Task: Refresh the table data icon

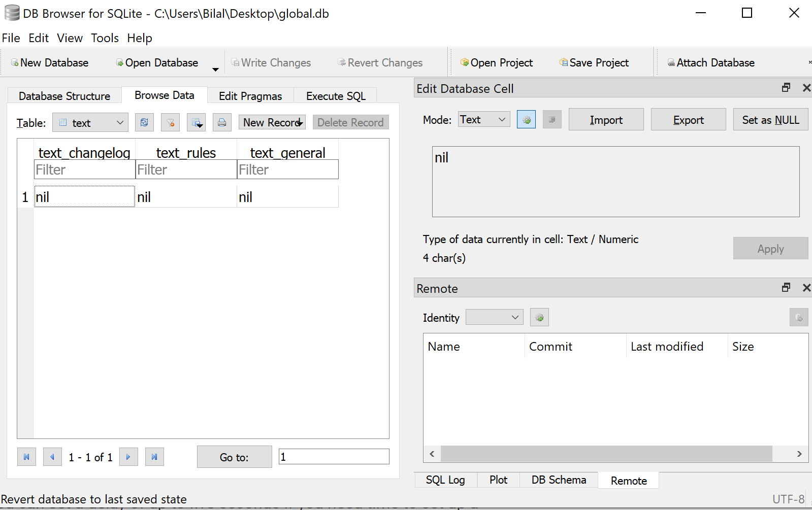Action: click(x=145, y=122)
